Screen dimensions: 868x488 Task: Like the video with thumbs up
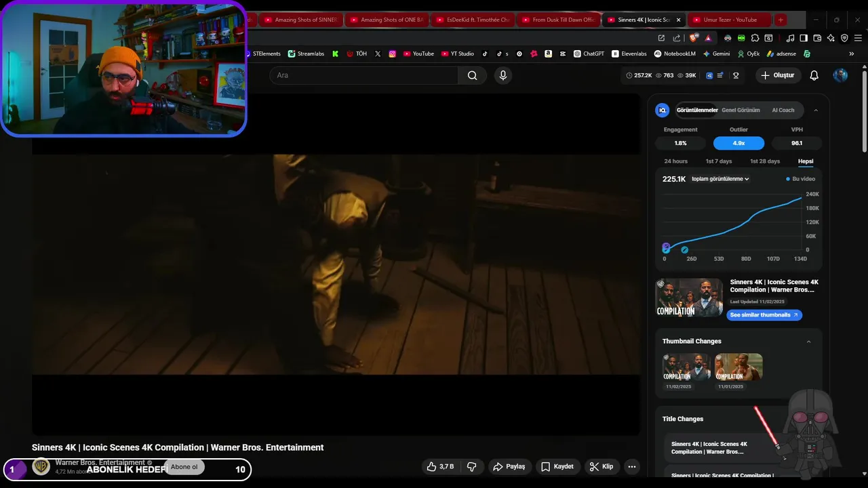pyautogui.click(x=440, y=466)
